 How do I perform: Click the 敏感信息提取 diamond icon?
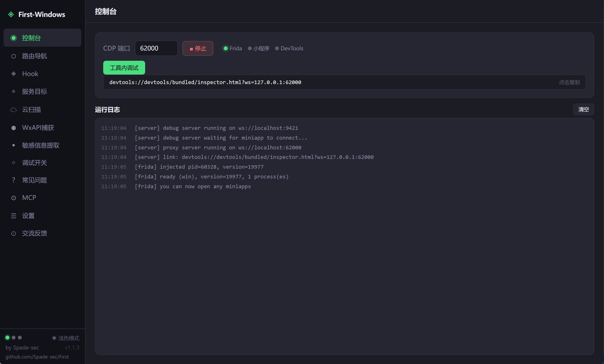coord(14,145)
